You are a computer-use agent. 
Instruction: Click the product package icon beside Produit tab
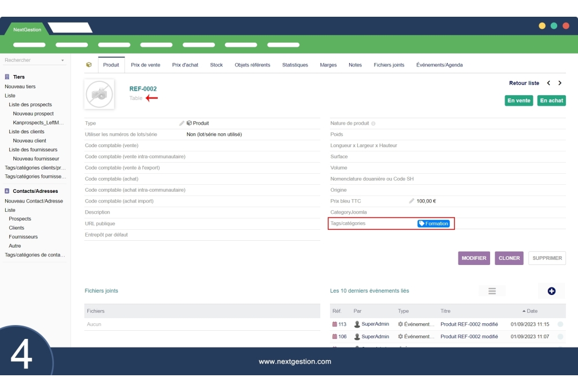click(88, 65)
